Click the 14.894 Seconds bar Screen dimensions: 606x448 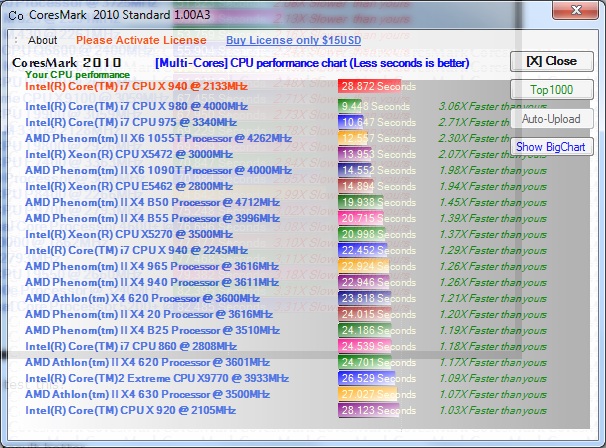(x=356, y=186)
